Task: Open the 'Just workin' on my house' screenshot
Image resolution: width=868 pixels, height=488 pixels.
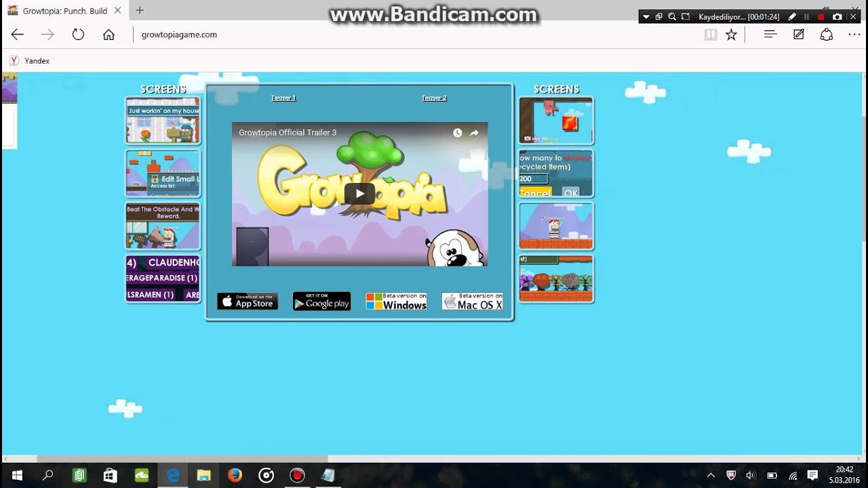Action: (163, 121)
